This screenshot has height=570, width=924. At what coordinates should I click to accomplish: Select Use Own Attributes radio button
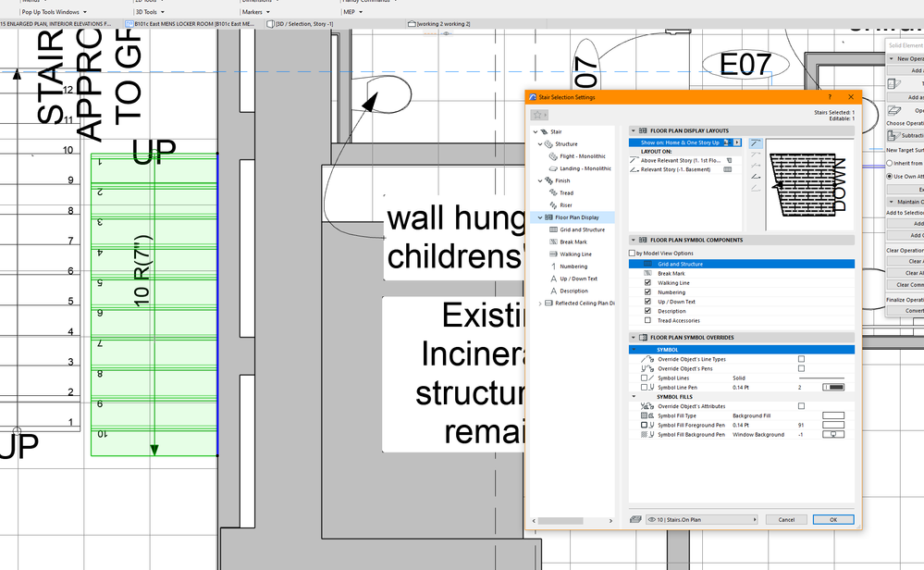click(x=889, y=176)
